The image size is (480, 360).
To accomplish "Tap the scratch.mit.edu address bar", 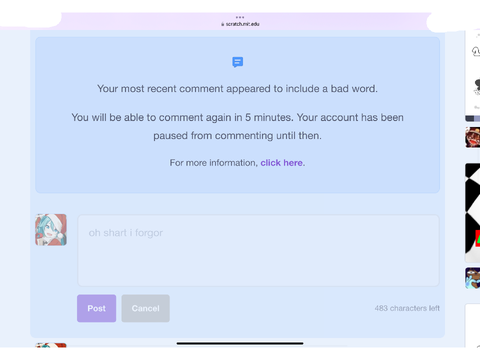I will pyautogui.click(x=240, y=24).
